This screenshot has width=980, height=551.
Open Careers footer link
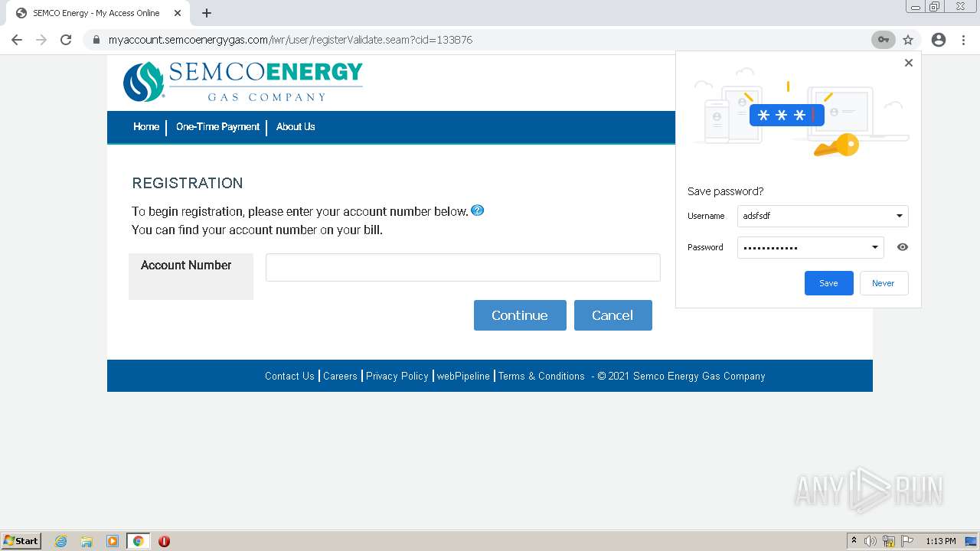340,376
